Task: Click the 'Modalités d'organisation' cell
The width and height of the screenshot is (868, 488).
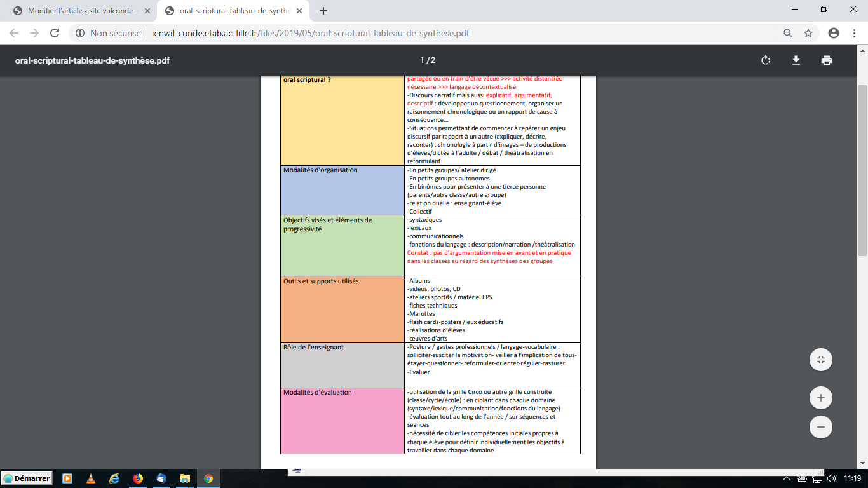Action: tap(342, 190)
